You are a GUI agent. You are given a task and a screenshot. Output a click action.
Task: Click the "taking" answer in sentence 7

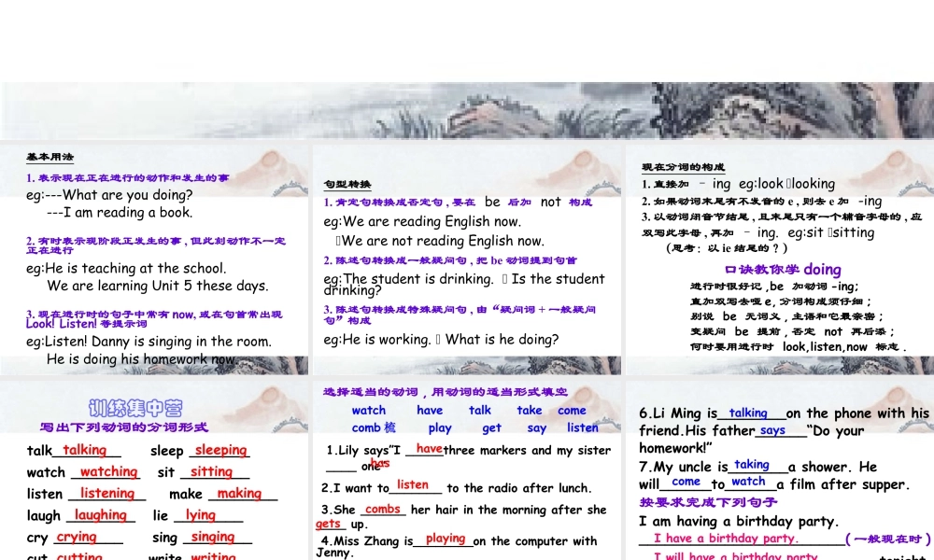753,464
